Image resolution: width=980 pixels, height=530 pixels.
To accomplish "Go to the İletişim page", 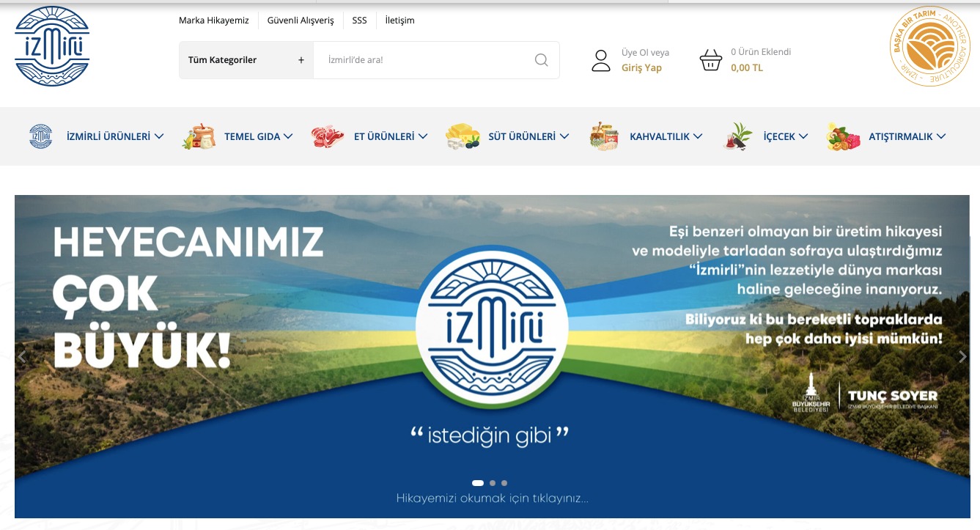I will [399, 21].
